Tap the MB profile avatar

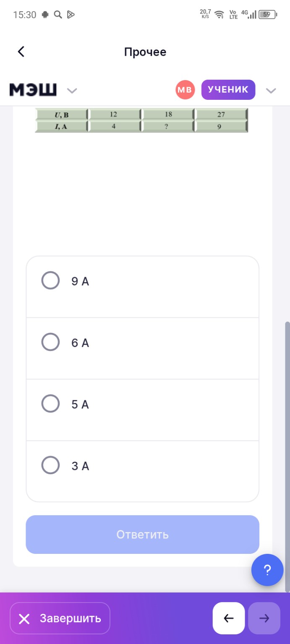(185, 90)
